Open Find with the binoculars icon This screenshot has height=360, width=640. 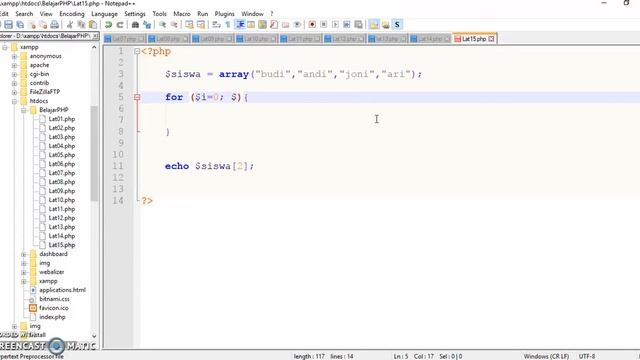135,24
